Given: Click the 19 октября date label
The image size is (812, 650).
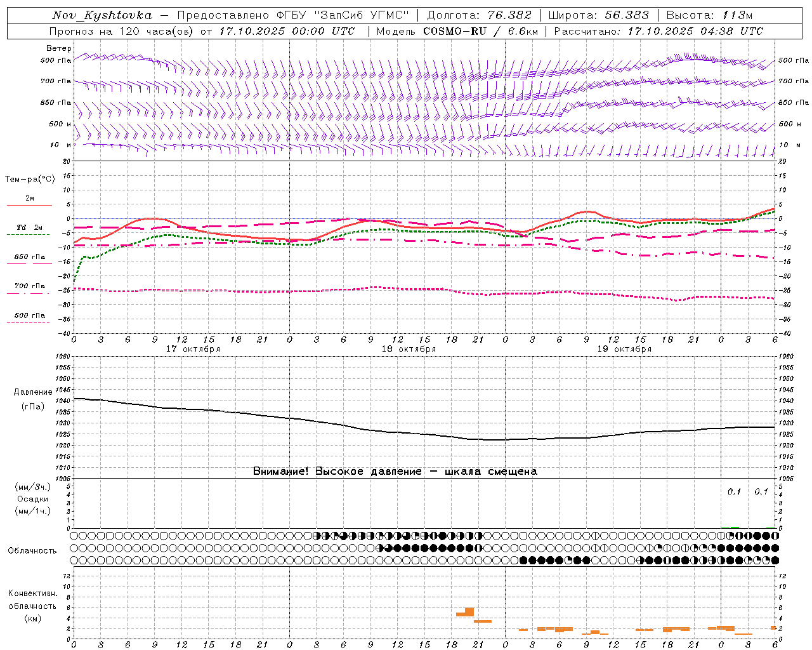Looking at the screenshot, I should click(x=624, y=349).
